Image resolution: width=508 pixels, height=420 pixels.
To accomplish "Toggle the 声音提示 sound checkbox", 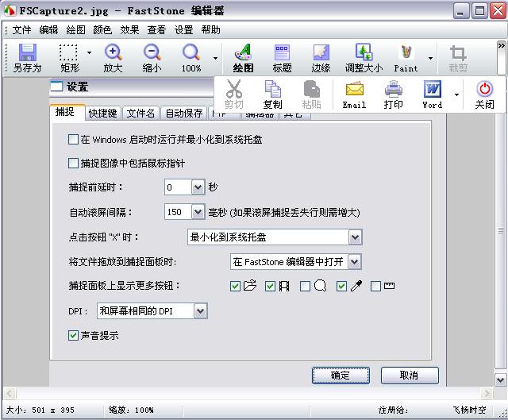I will (73, 335).
